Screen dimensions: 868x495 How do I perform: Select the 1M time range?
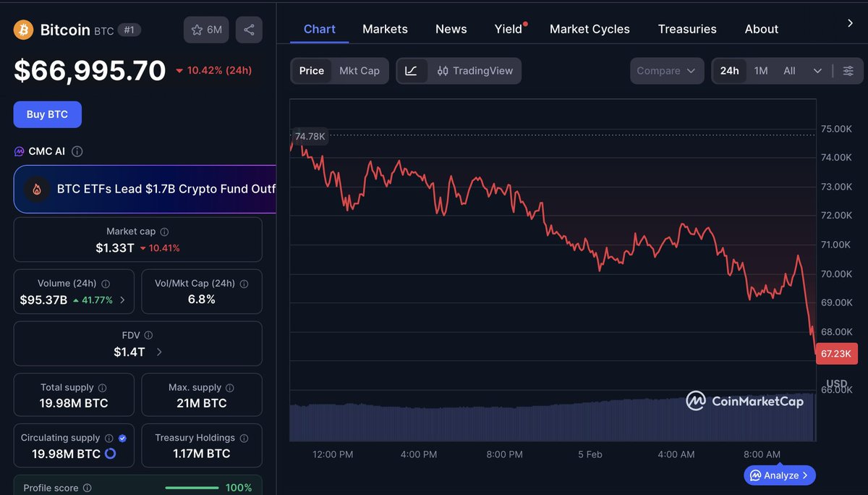(x=761, y=71)
